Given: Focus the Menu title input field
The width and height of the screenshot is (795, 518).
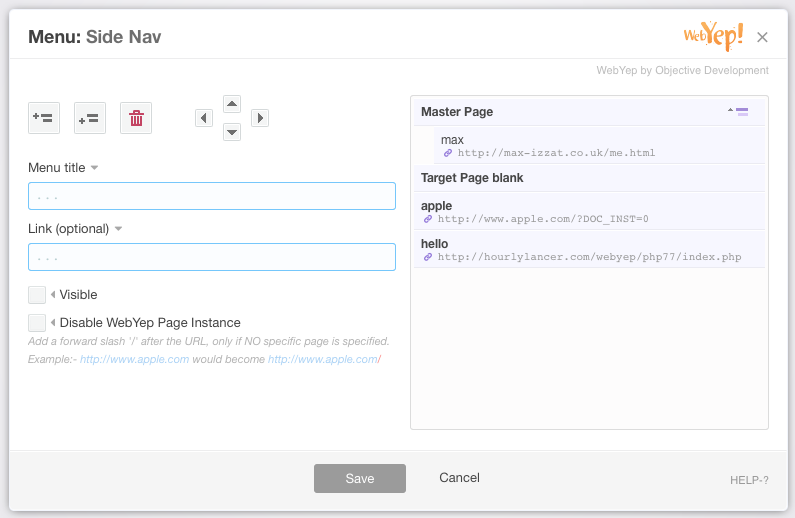Looking at the screenshot, I should tap(212, 196).
